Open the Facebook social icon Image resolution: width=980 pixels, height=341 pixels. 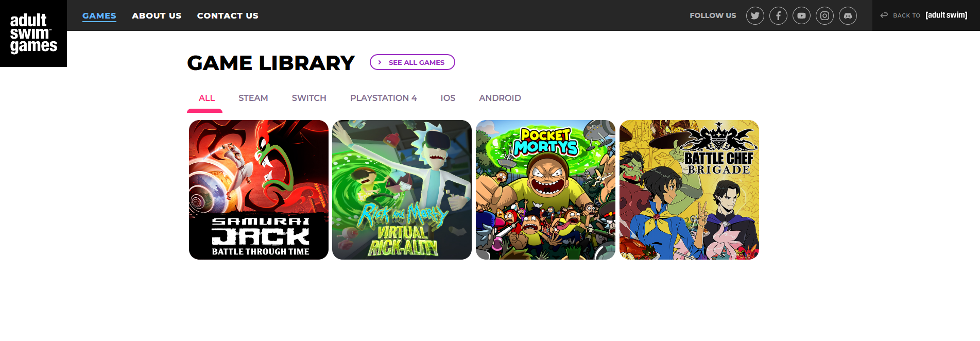778,15
